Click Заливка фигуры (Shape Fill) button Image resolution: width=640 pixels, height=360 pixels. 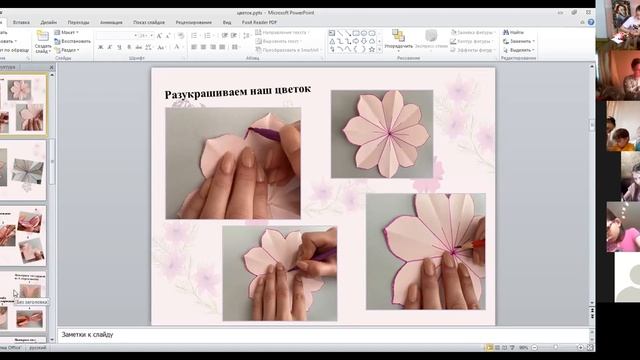click(473, 32)
